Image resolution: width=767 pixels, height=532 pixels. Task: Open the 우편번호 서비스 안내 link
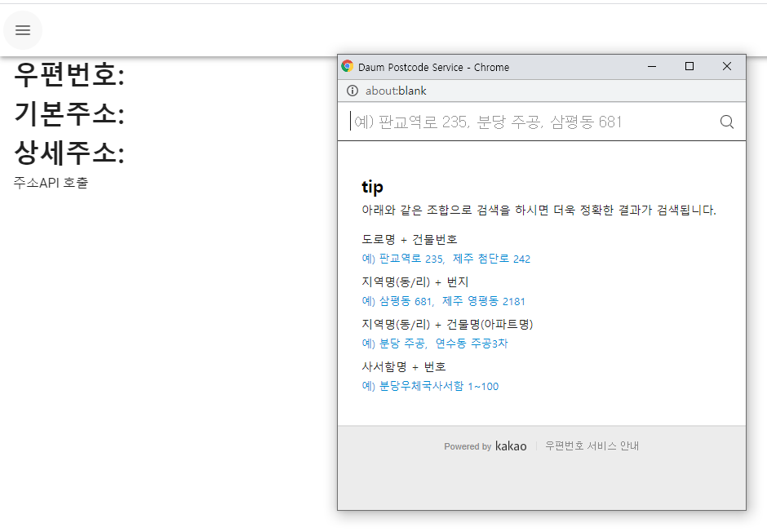[x=592, y=446]
